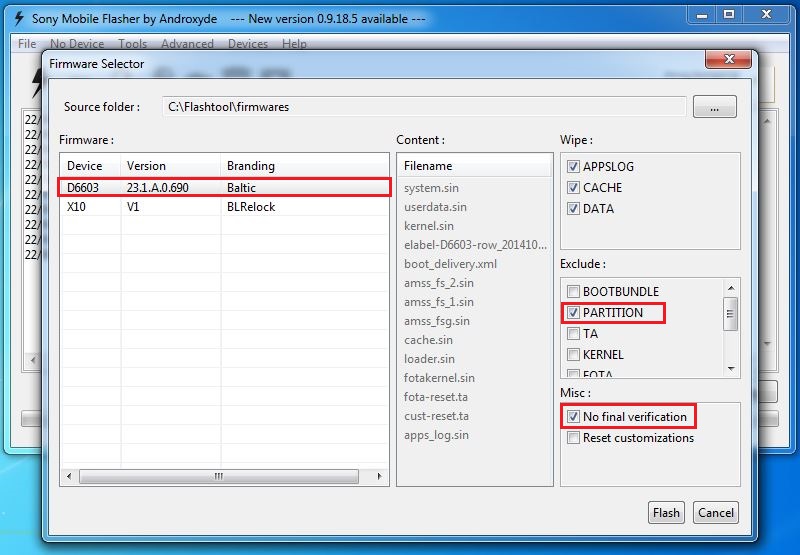Minimize the Sony Mobile Flasher window
This screenshot has height=555, width=800.
702,15
